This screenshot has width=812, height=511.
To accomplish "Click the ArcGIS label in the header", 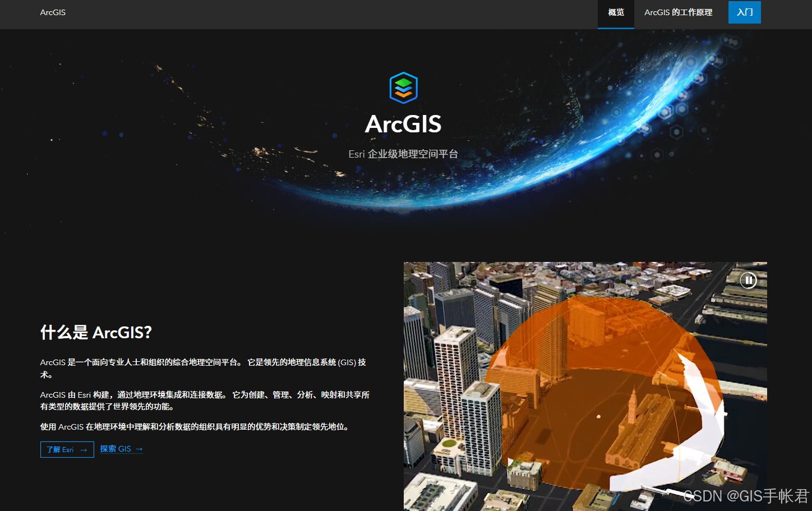I will coord(53,12).
